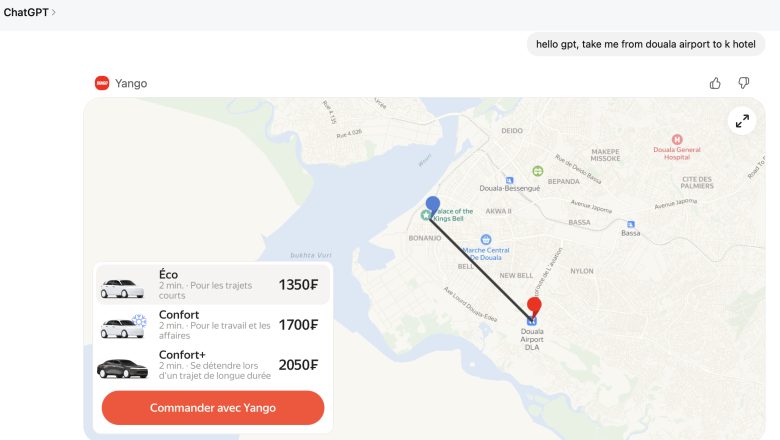Click the thumbs up icon
Viewport: 780px width, 440px height.
pyautogui.click(x=715, y=83)
